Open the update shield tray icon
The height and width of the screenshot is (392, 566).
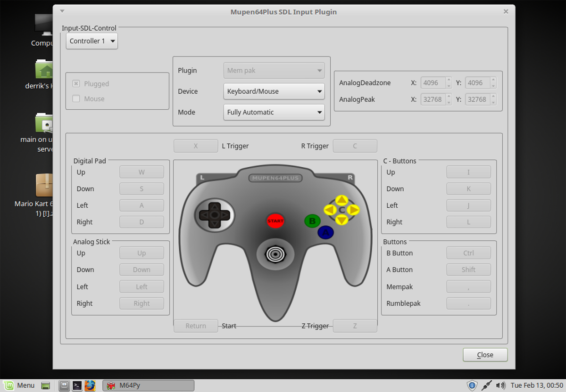pyautogui.click(x=472, y=385)
